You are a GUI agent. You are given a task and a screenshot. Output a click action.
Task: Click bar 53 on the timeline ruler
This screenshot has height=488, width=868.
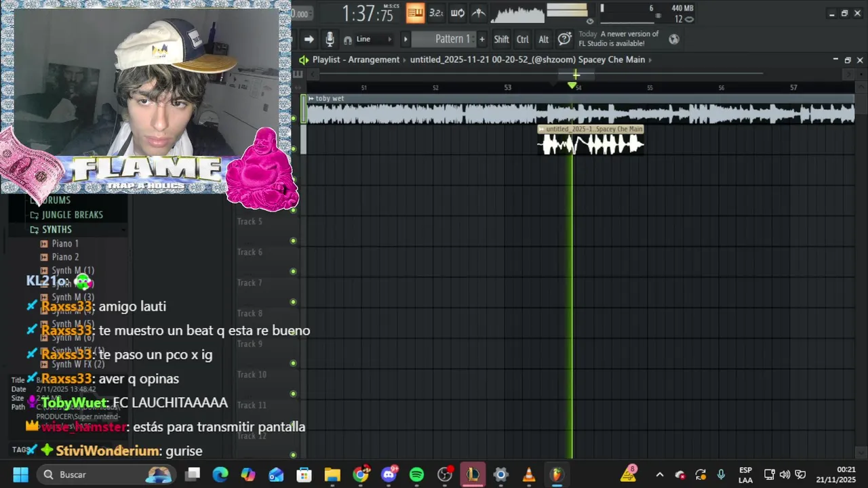[x=507, y=87]
